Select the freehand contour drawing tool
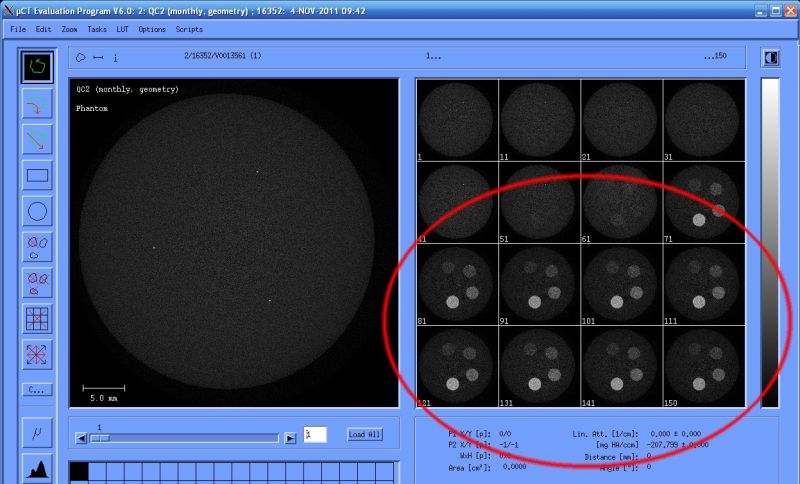The width and height of the screenshot is (800, 484). pyautogui.click(x=37, y=66)
